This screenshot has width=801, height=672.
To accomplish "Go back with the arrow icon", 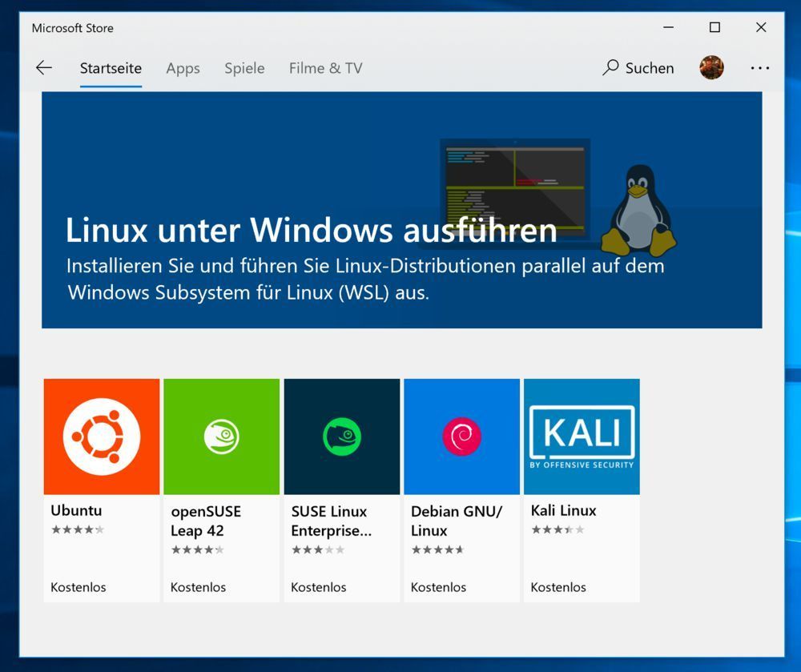I will click(44, 68).
